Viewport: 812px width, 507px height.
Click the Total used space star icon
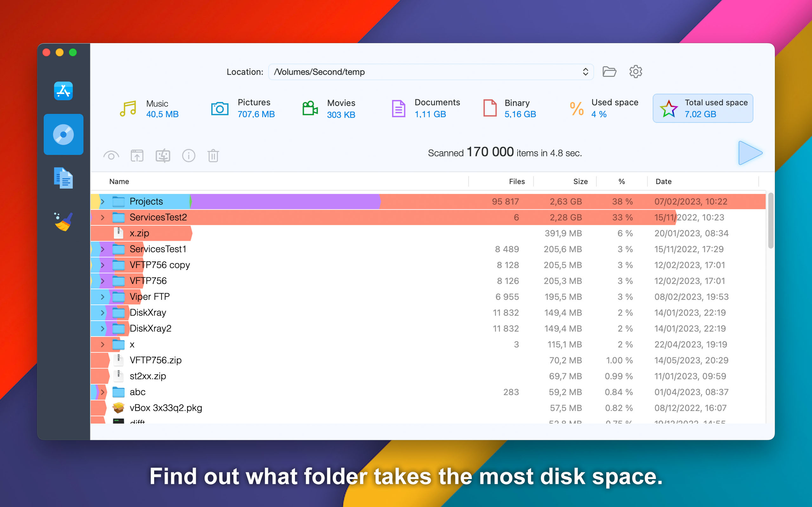point(669,109)
